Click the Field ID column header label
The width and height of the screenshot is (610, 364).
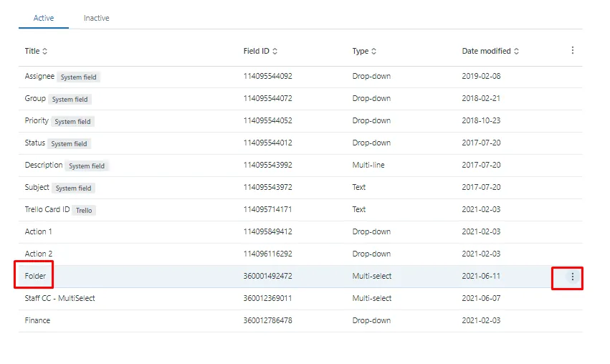[257, 51]
